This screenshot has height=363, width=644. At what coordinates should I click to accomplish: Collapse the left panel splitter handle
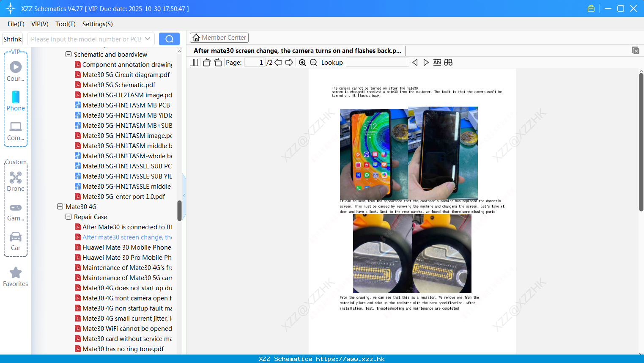click(184, 195)
